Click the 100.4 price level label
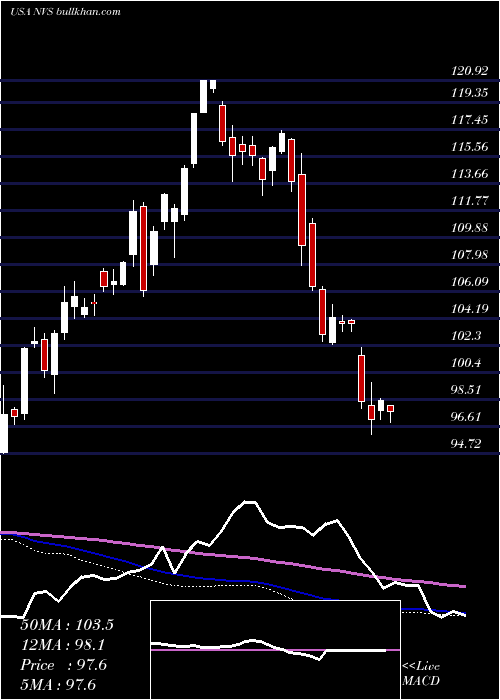The height and width of the screenshot is (700, 500). (x=466, y=362)
